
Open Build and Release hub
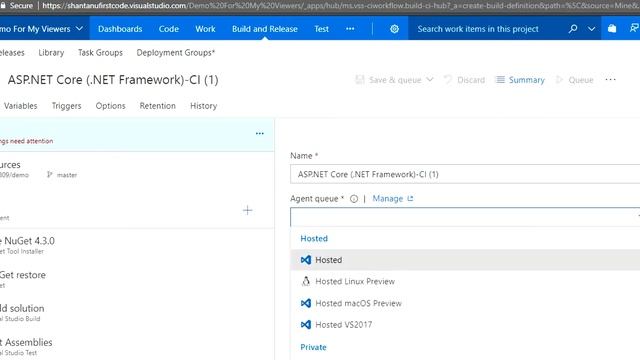pyautogui.click(x=264, y=29)
